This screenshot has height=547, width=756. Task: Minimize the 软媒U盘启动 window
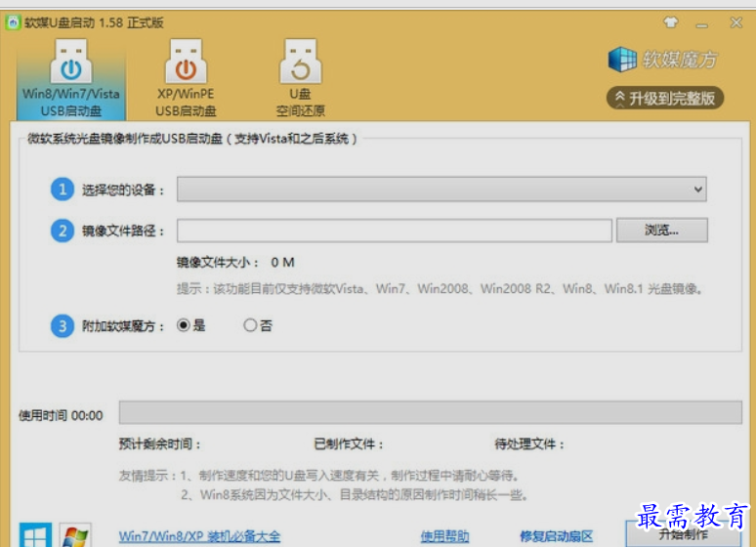[702, 23]
